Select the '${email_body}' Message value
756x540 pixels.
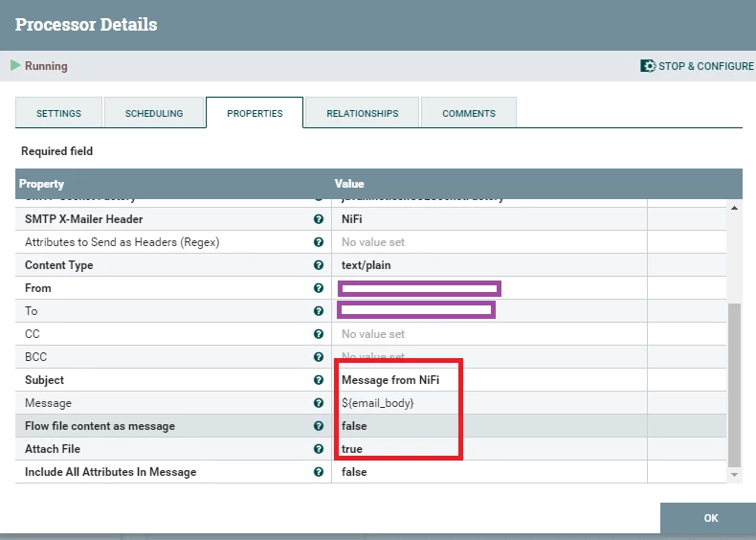377,403
